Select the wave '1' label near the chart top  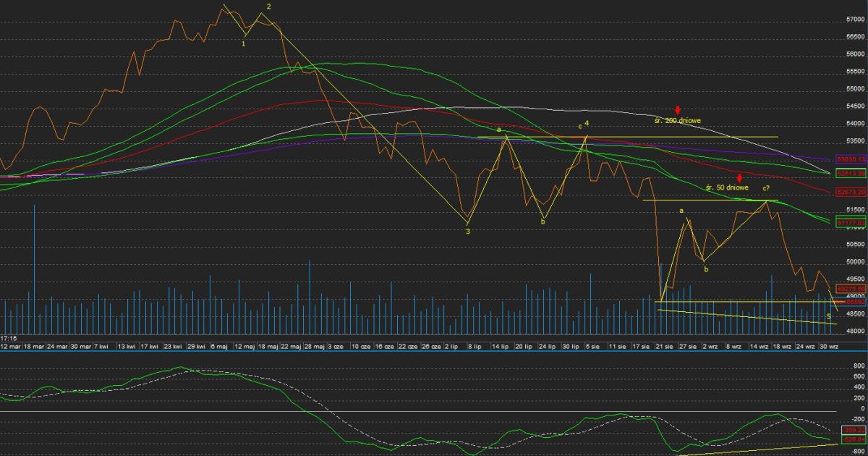(x=243, y=43)
